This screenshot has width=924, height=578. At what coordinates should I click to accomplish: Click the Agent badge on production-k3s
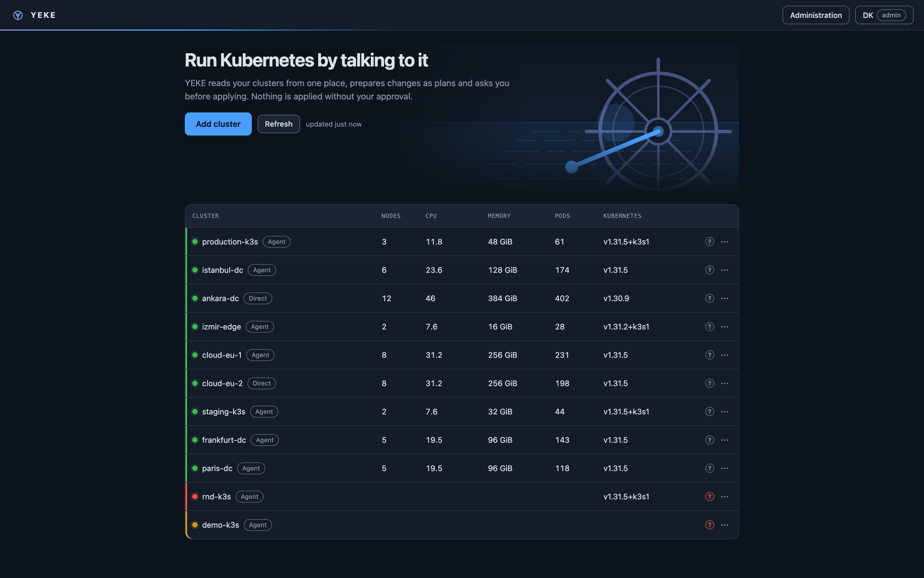(x=276, y=242)
